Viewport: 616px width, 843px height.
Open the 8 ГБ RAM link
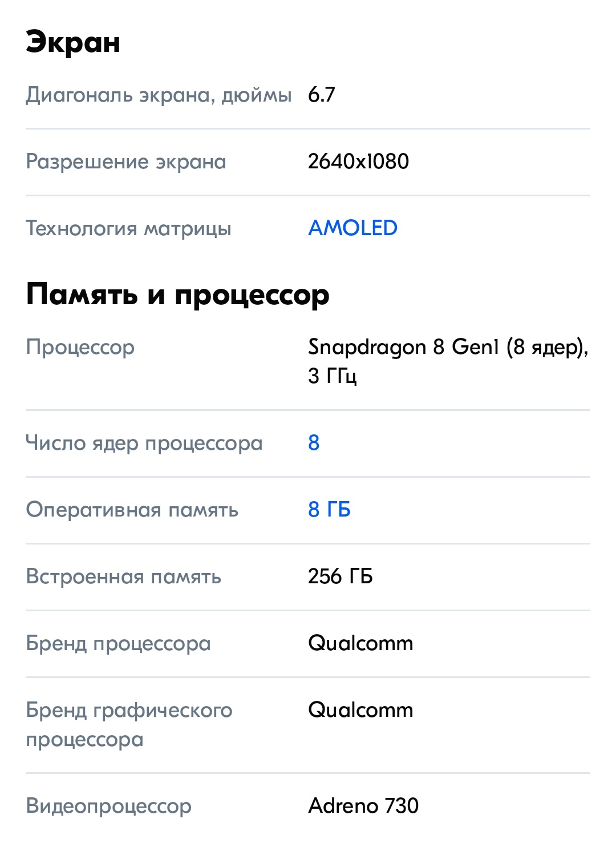pyautogui.click(x=329, y=510)
